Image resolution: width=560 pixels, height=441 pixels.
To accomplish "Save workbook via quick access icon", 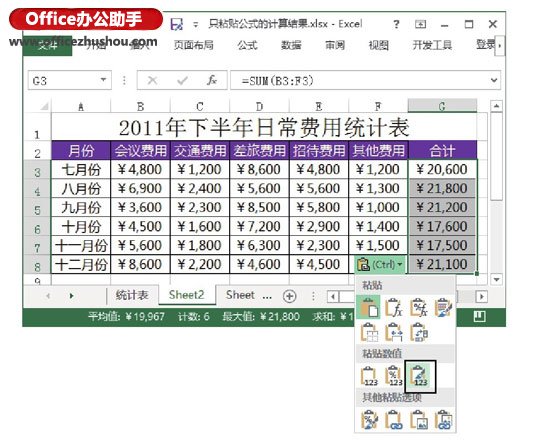I will [x=176, y=24].
